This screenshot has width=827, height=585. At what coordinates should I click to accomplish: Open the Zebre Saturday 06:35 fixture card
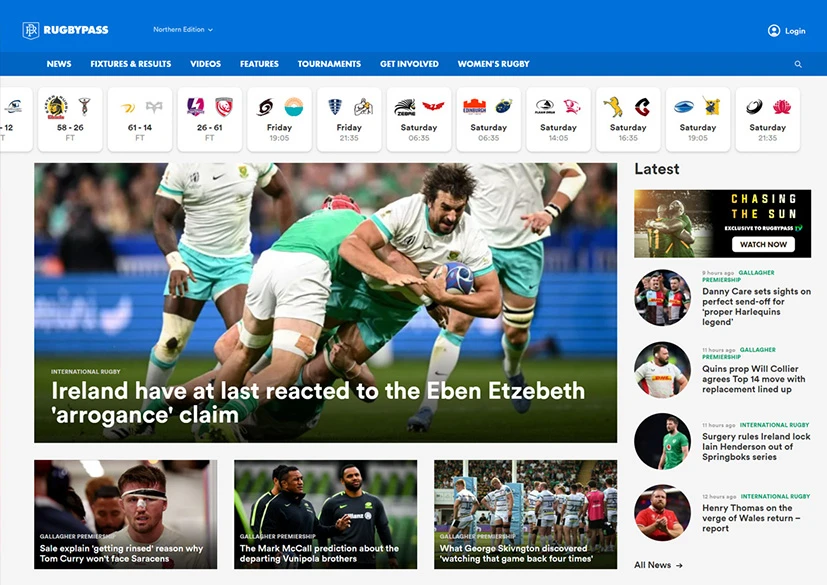pyautogui.click(x=419, y=120)
